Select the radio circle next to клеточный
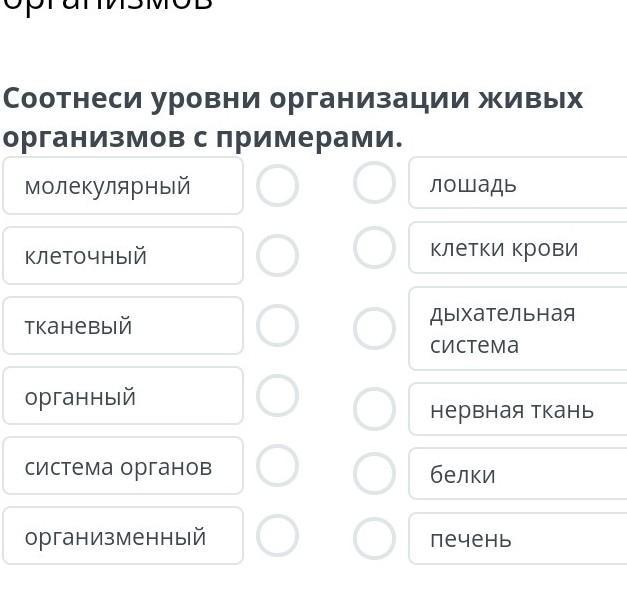This screenshot has height=596, width=627. click(x=277, y=256)
